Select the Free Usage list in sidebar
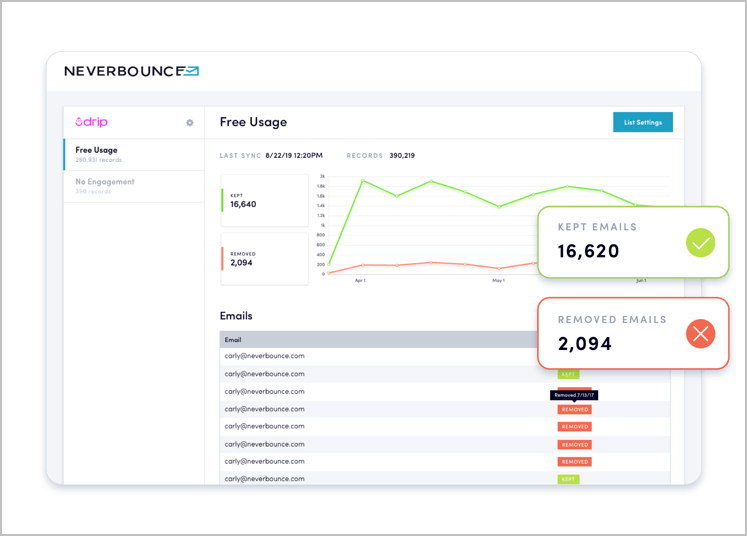 click(x=133, y=154)
